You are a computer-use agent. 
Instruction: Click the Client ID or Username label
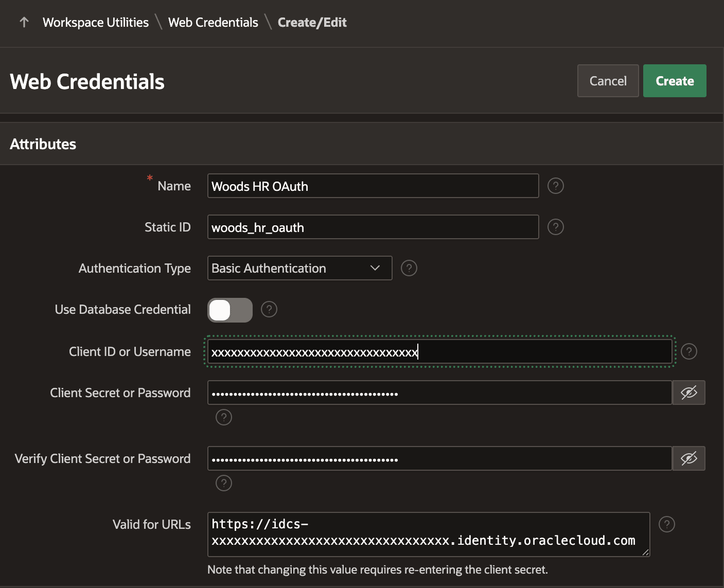click(130, 351)
